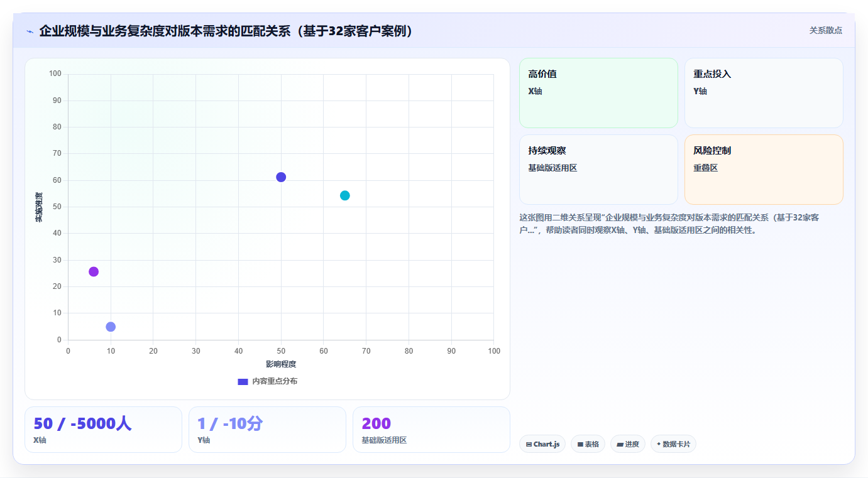Click the main title about 32家客户案例
Viewport: 868px width, 478px height.
tap(228, 31)
